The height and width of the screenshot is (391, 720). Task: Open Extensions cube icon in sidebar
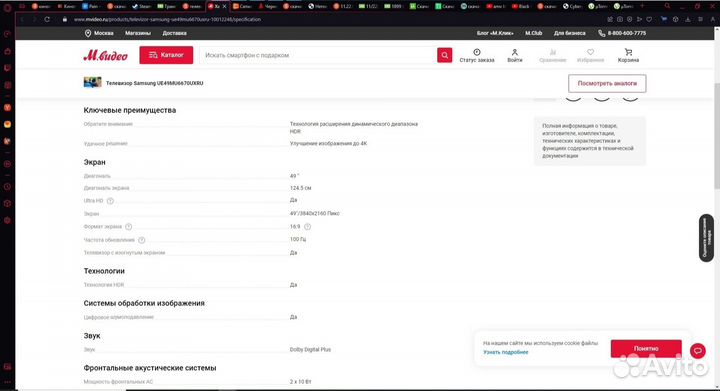point(7,203)
